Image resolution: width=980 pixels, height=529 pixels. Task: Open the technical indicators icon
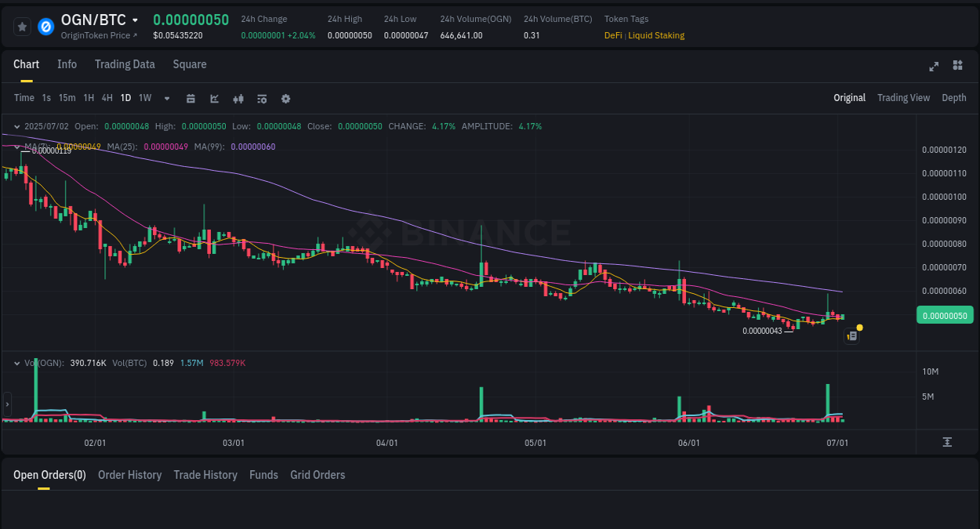pyautogui.click(x=238, y=98)
